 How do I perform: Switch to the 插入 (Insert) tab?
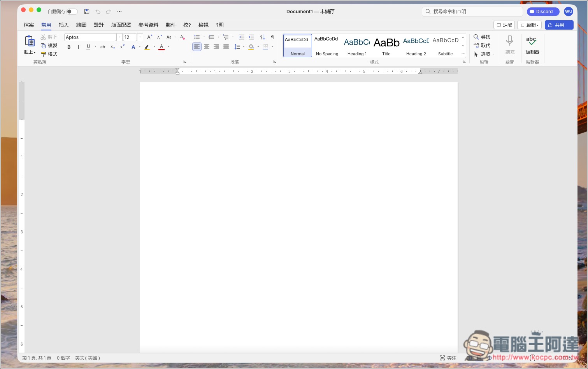tap(63, 25)
